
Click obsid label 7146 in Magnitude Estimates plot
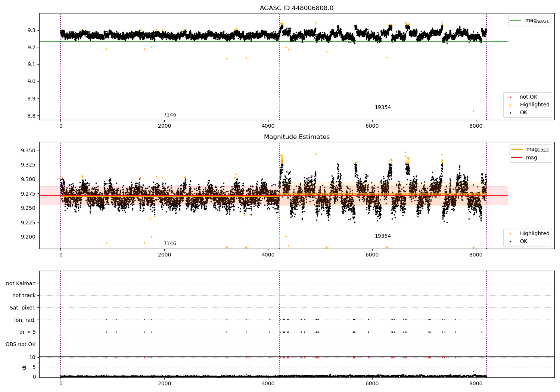coord(170,244)
